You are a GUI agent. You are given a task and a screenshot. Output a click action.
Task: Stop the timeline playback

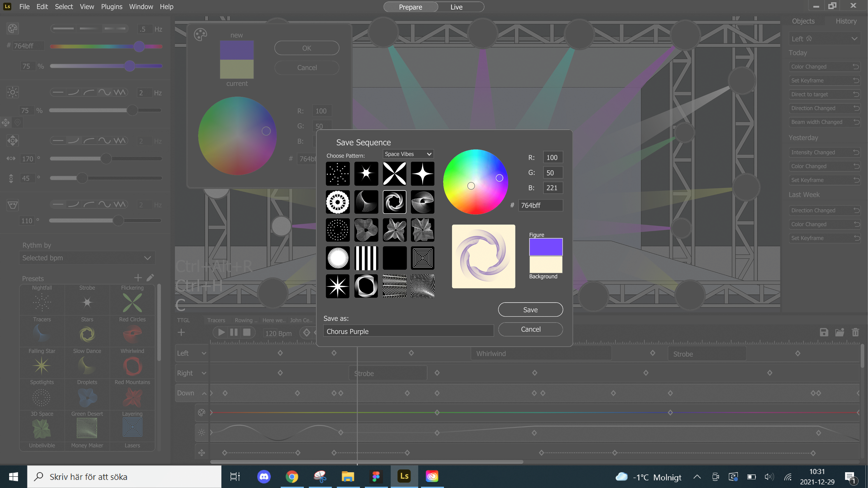coord(247,332)
